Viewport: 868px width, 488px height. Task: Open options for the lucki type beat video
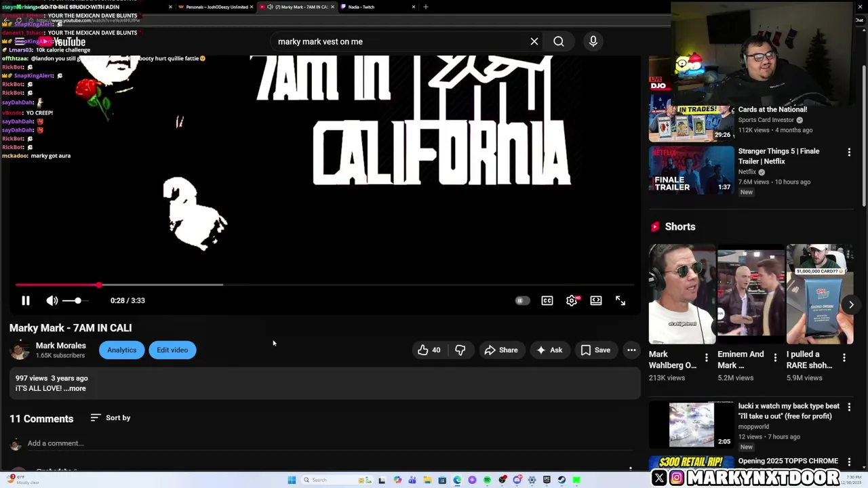[849, 407]
